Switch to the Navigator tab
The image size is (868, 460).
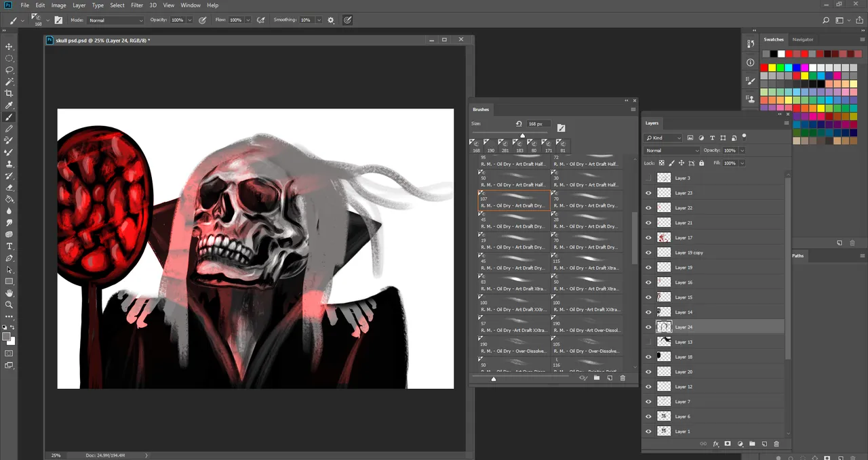(x=803, y=39)
